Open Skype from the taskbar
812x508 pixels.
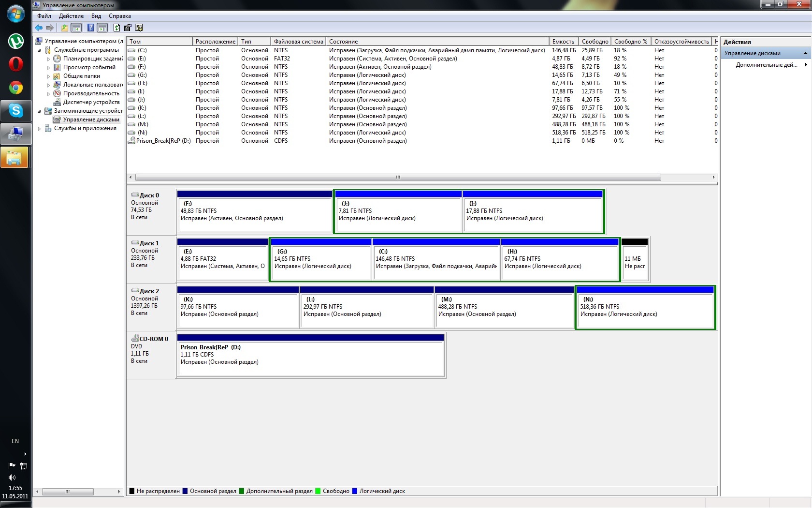click(16, 111)
